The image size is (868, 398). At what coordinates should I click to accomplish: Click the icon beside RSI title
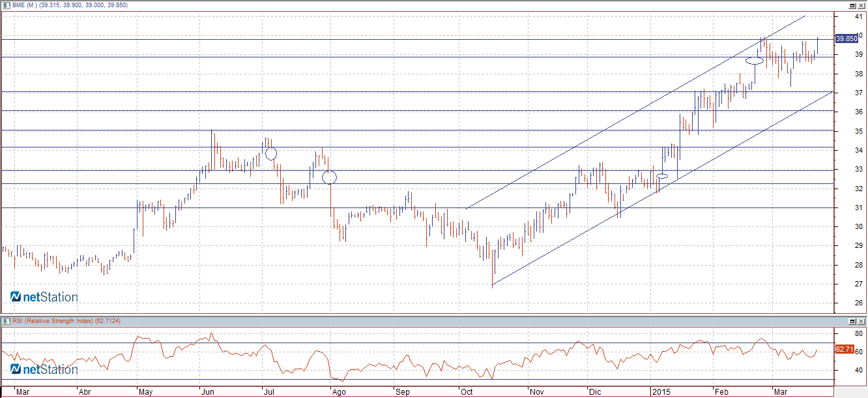point(6,321)
